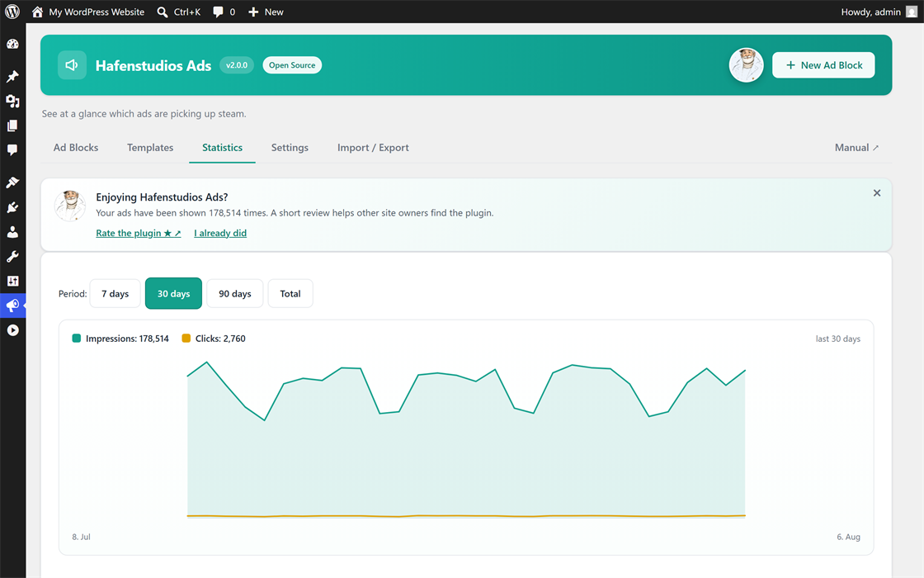
Task: Open Media icon in sidebar
Action: pyautogui.click(x=12, y=101)
